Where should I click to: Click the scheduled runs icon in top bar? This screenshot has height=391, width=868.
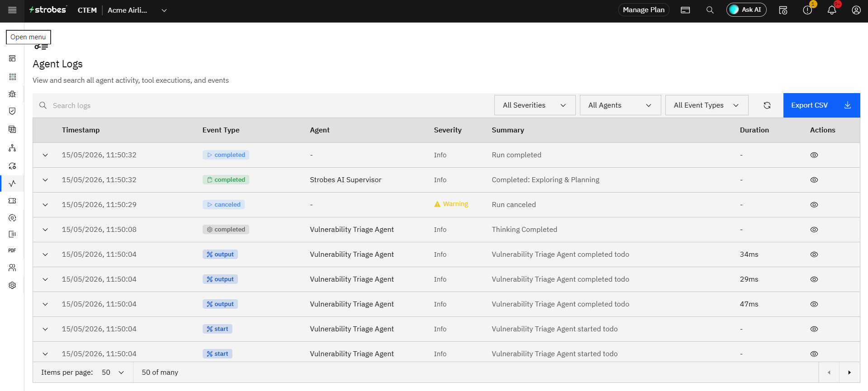pyautogui.click(x=783, y=10)
